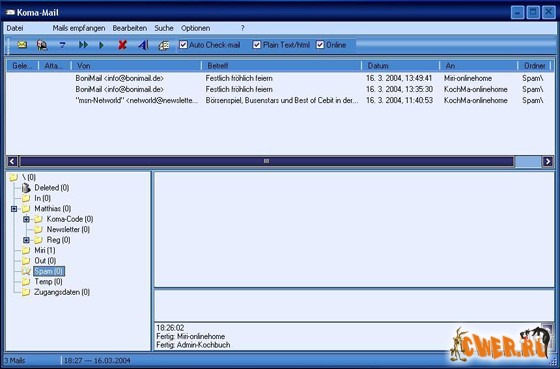This screenshot has width=560, height=369.
Task: Toggle the Plain Text/html checkbox
Action: pyautogui.click(x=257, y=45)
